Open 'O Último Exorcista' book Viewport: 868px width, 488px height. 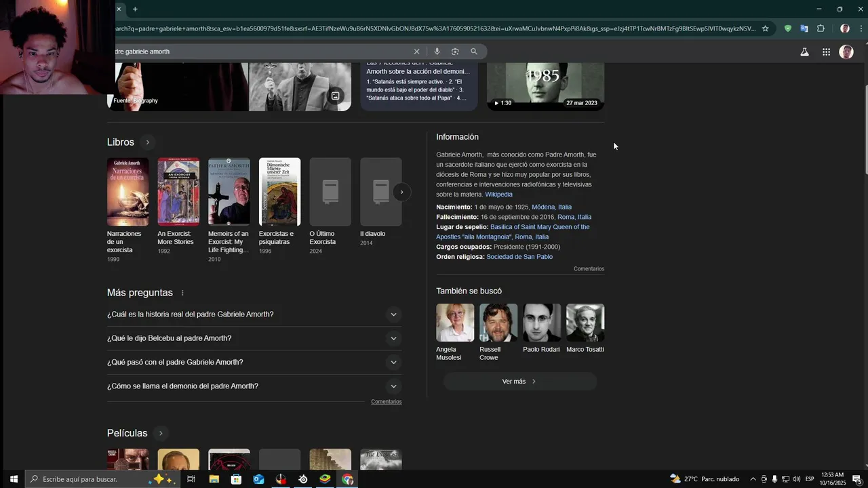[x=330, y=205]
